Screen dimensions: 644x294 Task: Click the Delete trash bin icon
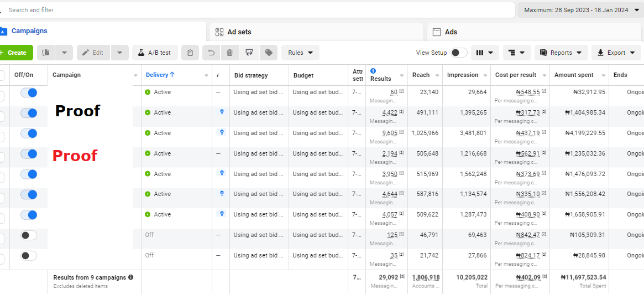[x=230, y=53]
